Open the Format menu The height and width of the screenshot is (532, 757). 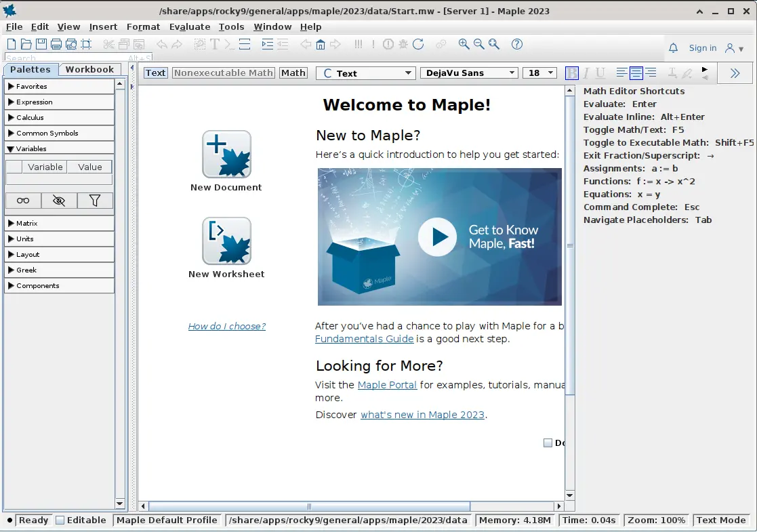(143, 27)
